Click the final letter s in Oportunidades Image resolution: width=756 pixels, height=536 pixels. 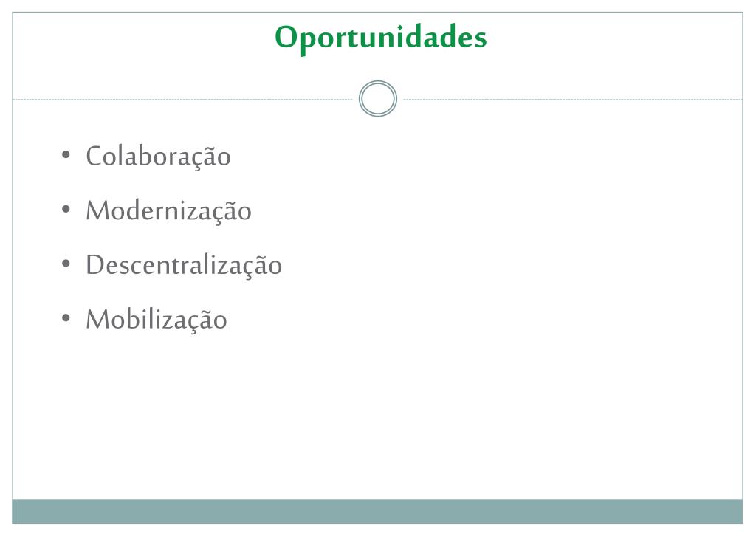[479, 40]
